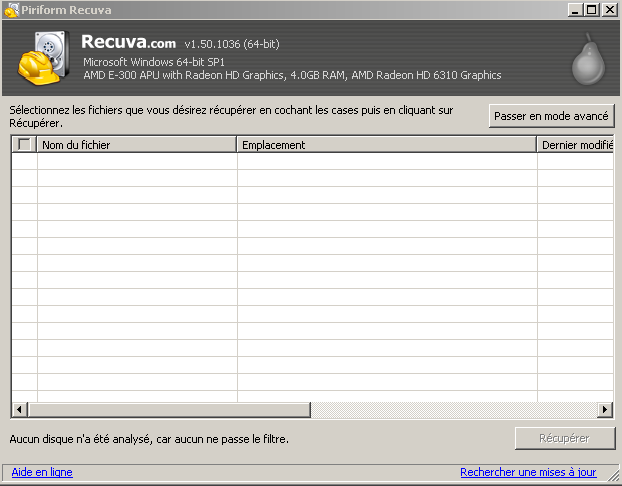Click the horizontal scrollbar right arrow
The height and width of the screenshot is (486, 622).
(605, 409)
